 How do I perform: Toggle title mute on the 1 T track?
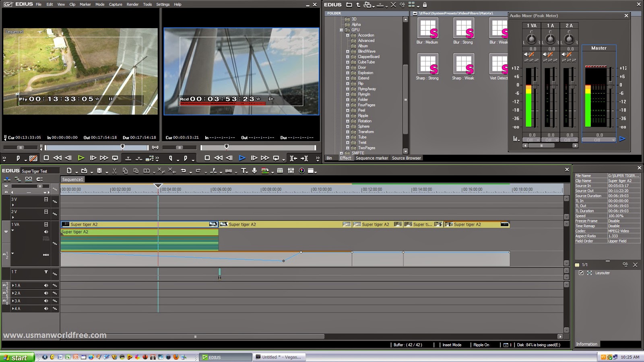point(46,272)
